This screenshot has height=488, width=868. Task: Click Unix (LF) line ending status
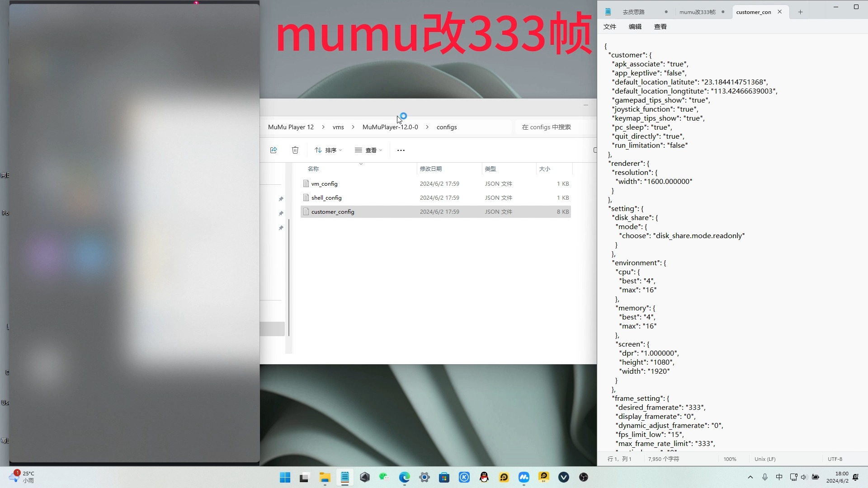click(x=765, y=459)
